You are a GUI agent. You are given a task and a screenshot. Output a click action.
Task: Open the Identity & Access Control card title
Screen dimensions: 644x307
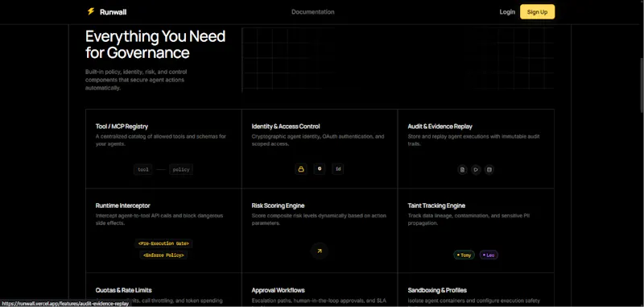coord(286,127)
